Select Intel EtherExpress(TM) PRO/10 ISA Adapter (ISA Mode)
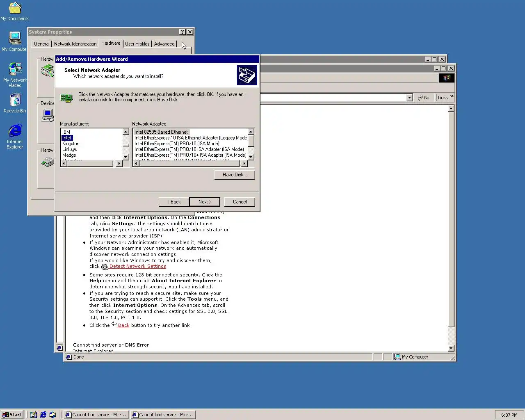Screen dimensions: 525x420 (x=189, y=149)
